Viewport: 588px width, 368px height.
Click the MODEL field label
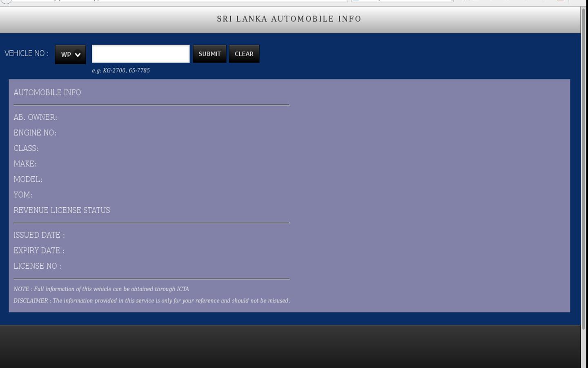28,180
